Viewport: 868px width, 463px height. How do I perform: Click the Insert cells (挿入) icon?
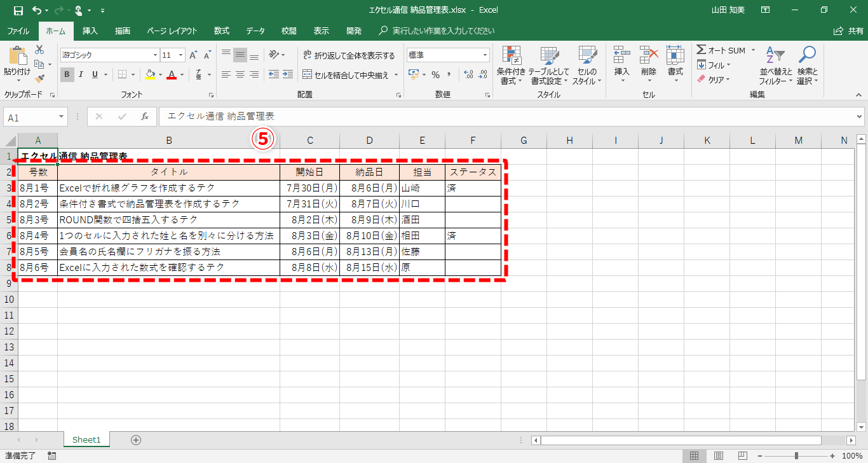click(x=622, y=55)
